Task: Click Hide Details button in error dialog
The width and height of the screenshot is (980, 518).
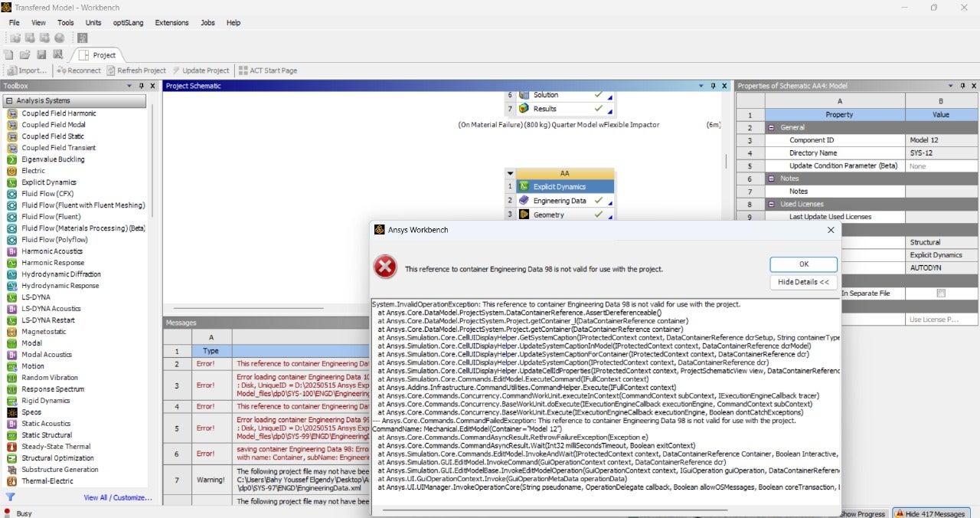Action: tap(803, 282)
